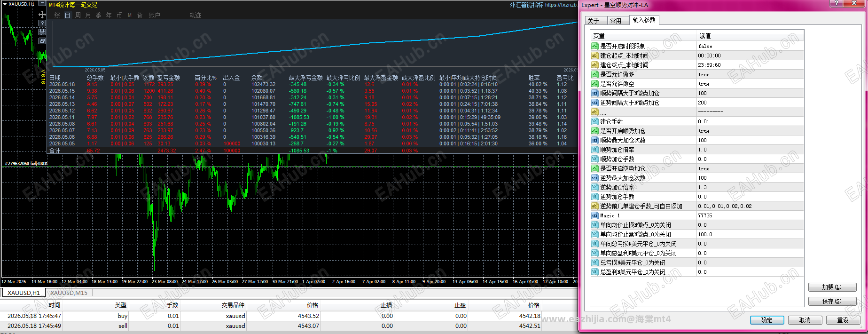Click the ab icon beside 建仓起点_本地时间

click(595, 56)
